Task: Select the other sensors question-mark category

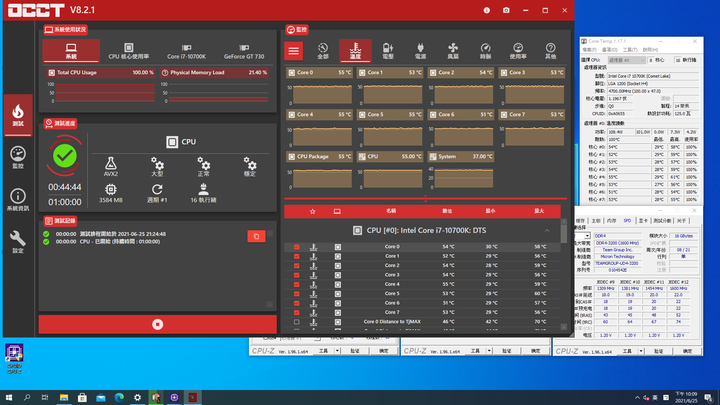Action: coord(551,51)
